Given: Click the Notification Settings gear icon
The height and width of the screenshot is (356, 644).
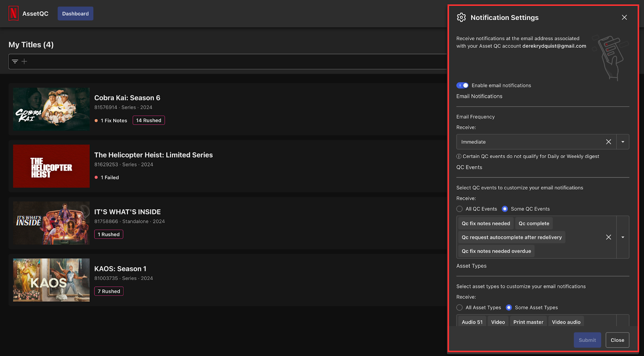Looking at the screenshot, I should (461, 17).
